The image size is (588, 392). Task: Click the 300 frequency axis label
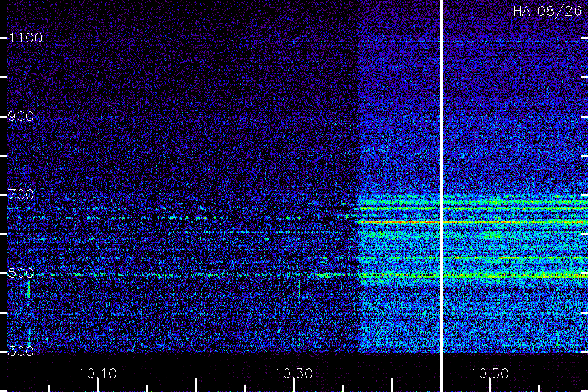21,351
